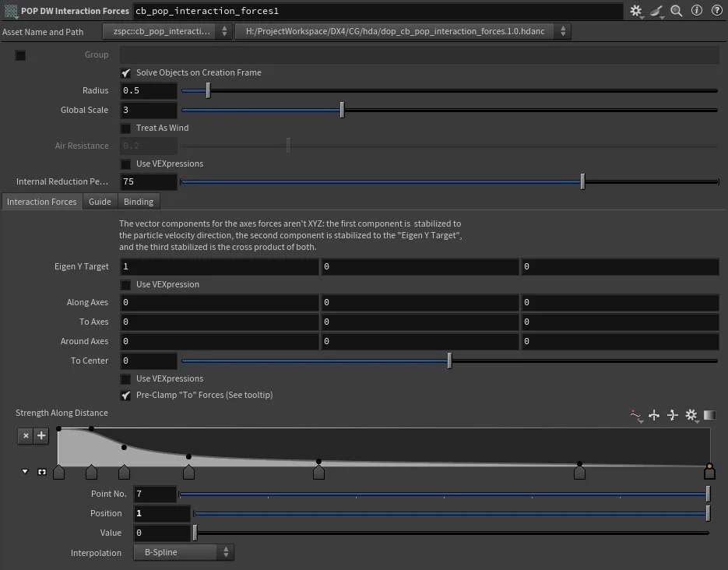Select the second ramp point marker
728x570 pixels.
pos(91,472)
